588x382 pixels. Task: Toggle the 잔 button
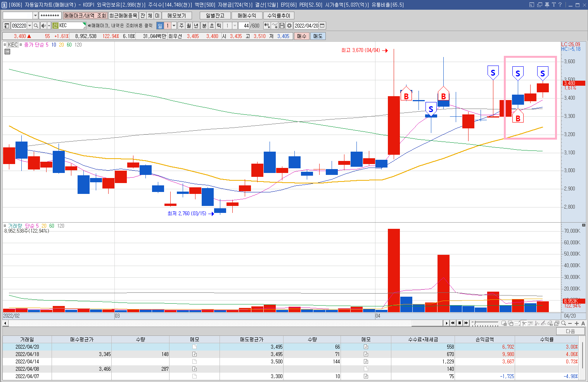(x=143, y=16)
